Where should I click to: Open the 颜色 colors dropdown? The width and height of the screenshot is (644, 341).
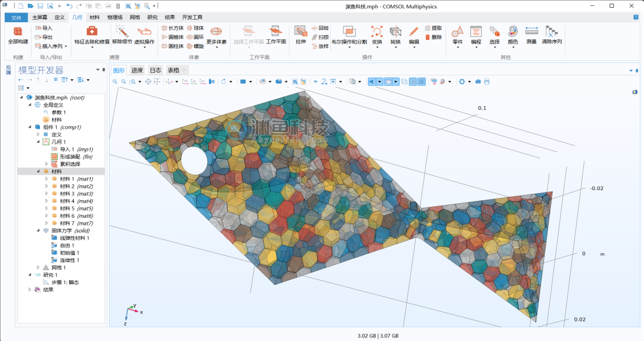[513, 38]
